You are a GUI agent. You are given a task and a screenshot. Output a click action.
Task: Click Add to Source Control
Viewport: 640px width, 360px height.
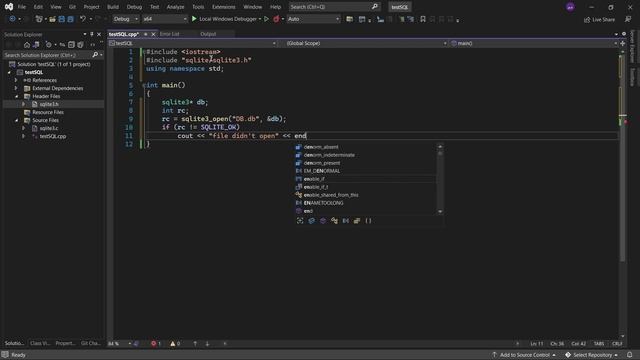tap(524, 355)
